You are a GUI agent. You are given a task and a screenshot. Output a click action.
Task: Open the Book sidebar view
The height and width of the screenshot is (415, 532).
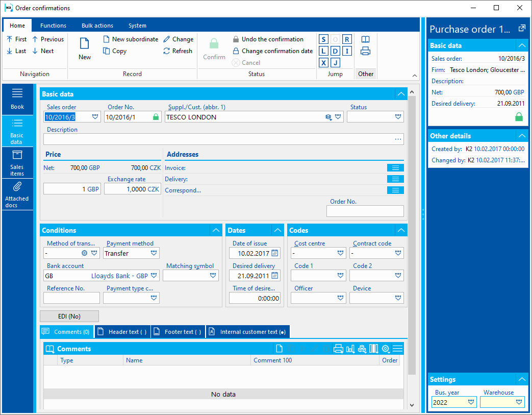(17, 99)
